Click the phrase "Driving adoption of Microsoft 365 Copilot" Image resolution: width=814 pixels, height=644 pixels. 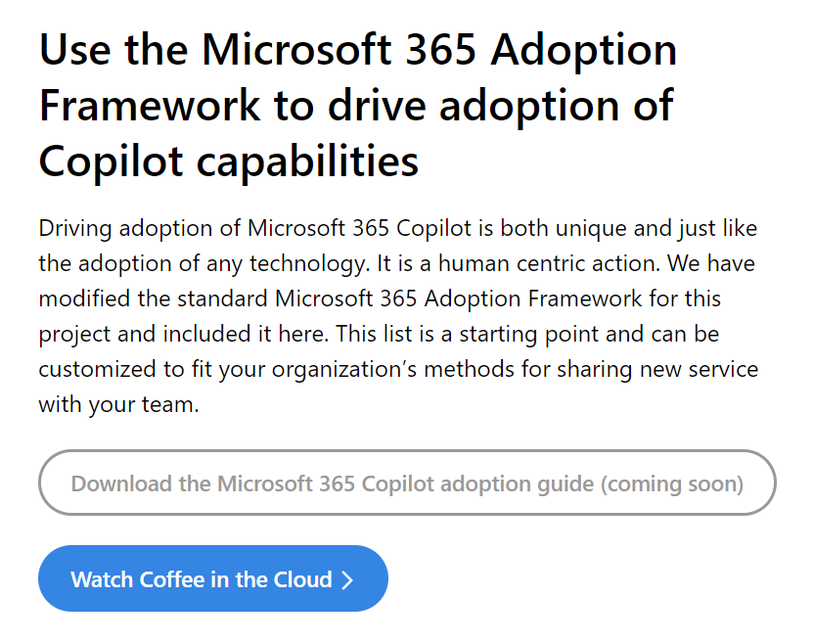(255, 228)
